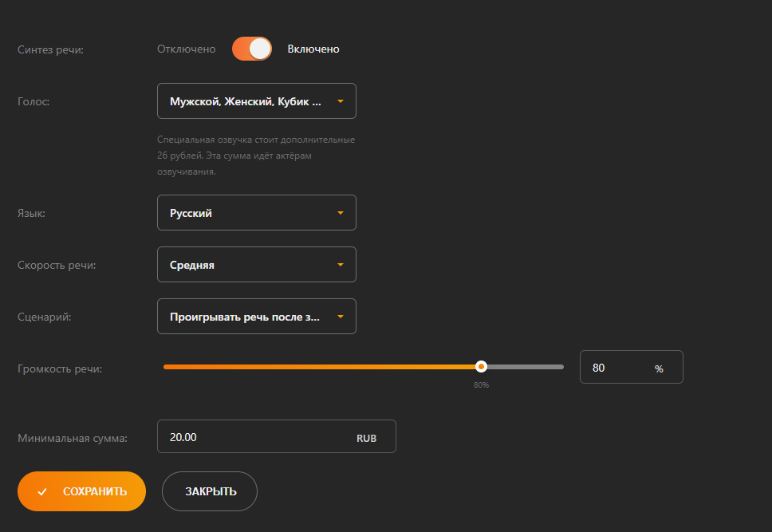Click the arrow icon in the Язык dropdown
The width and height of the screenshot is (772, 532).
tap(341, 213)
